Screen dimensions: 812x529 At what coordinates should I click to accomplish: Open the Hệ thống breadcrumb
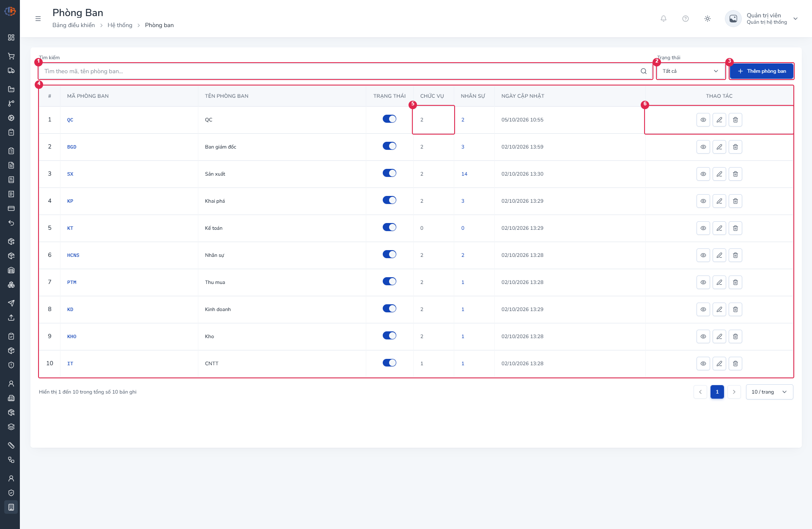coord(120,25)
